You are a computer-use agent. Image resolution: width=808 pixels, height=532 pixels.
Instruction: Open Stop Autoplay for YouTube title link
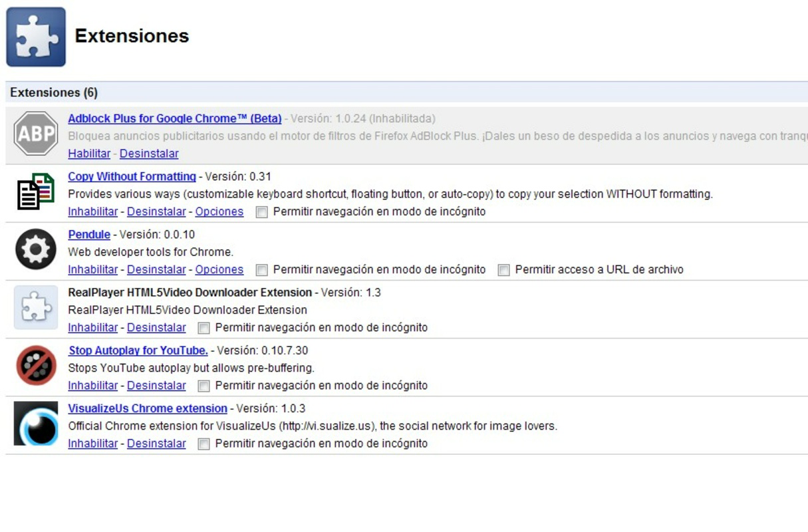tap(138, 350)
